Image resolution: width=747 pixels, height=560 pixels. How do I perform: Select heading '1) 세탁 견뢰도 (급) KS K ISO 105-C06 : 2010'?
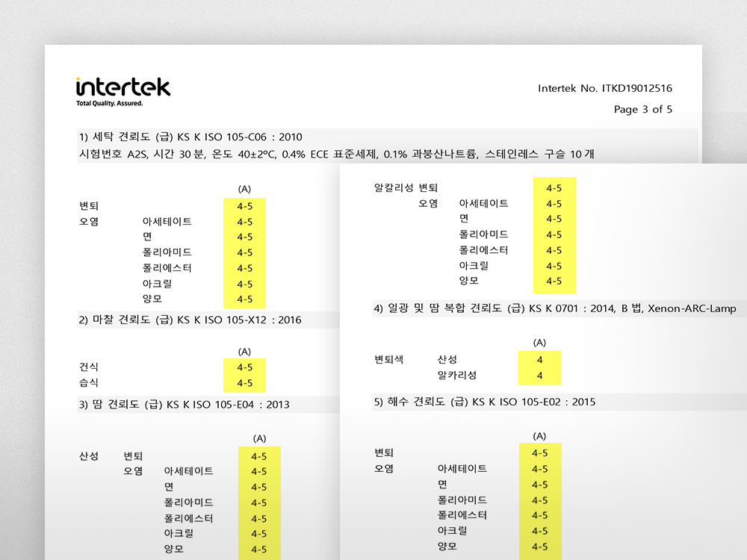pyautogui.click(x=190, y=137)
